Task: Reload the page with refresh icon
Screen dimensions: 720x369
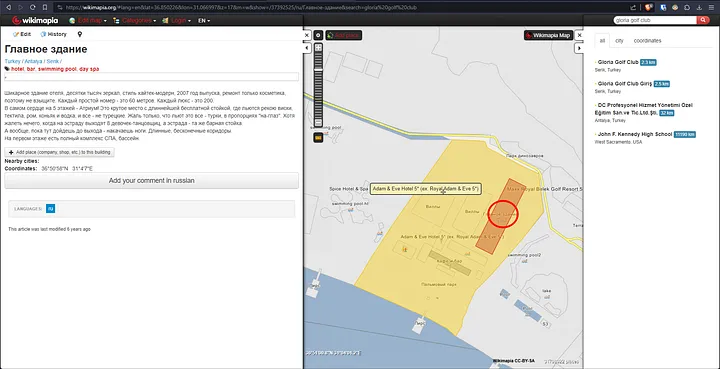Action: click(33, 7)
